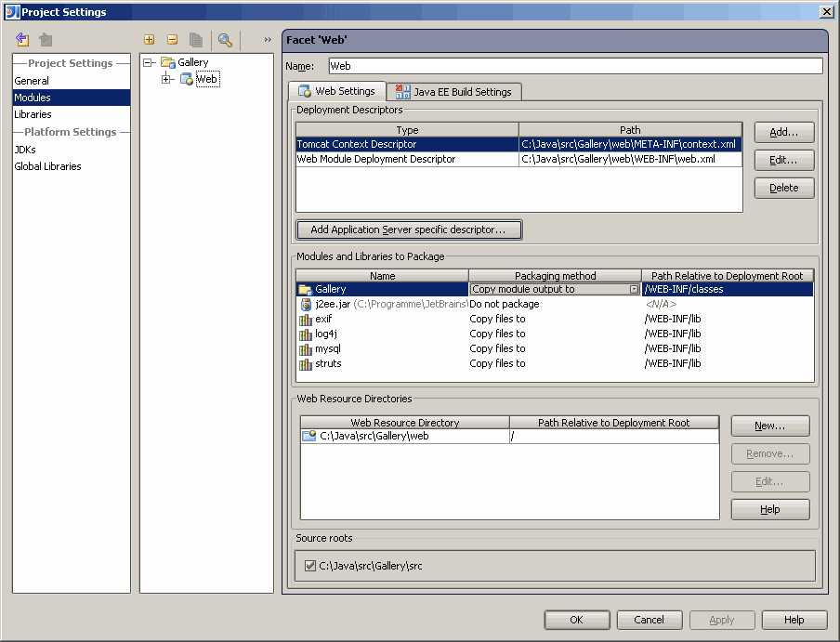Image resolution: width=840 pixels, height=642 pixels.
Task: Edit the facet Name input field
Action: pos(576,65)
